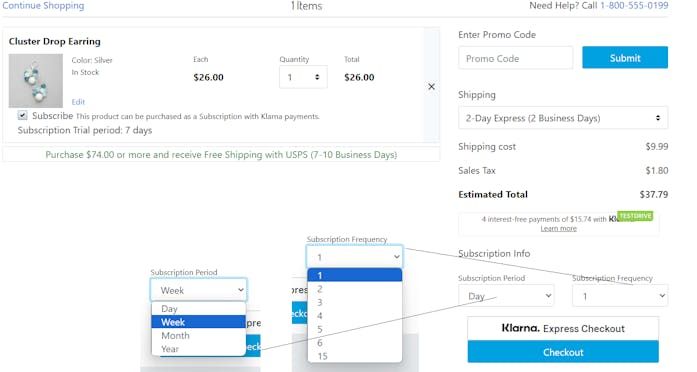Click the Klarna Learn more link
The image size is (697, 372).
pos(558,228)
